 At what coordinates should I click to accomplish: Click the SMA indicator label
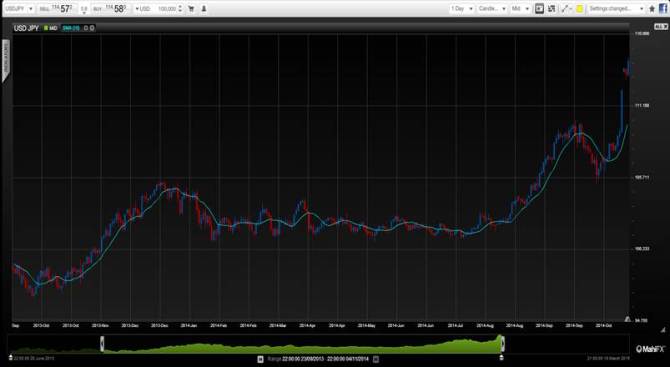tap(71, 28)
